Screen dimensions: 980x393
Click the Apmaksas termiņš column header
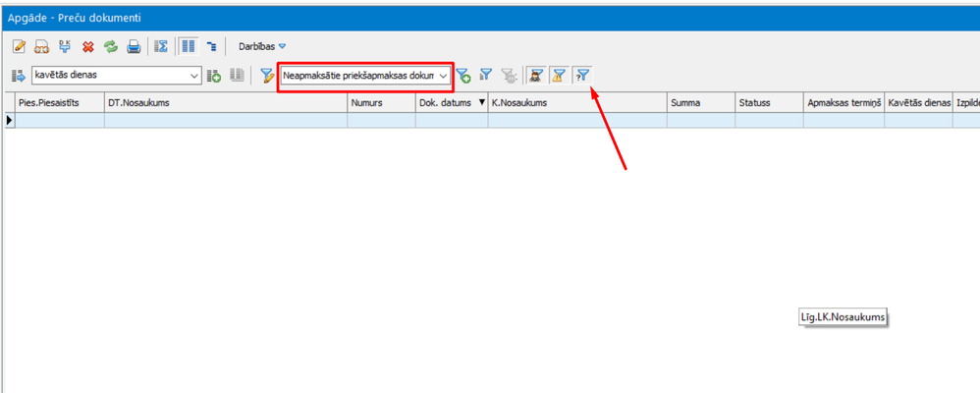[x=844, y=102]
